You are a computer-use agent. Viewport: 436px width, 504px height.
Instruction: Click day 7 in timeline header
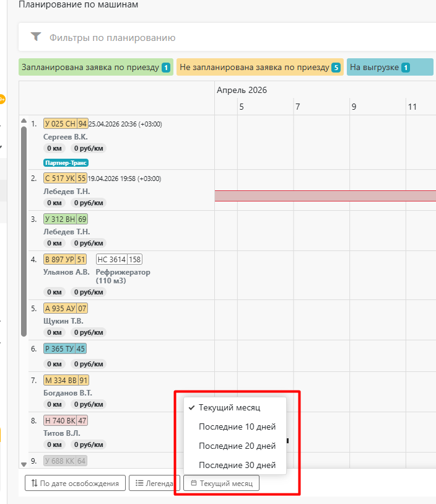point(298,107)
